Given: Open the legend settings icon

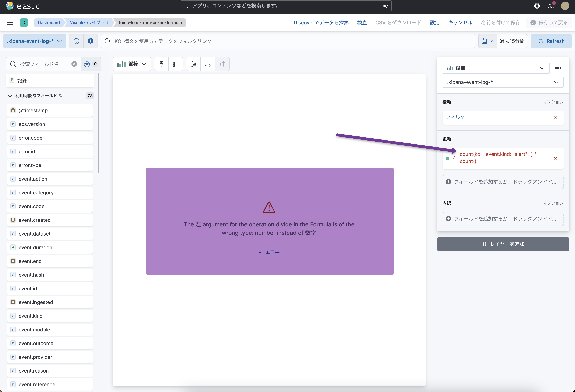Looking at the screenshot, I should [176, 64].
